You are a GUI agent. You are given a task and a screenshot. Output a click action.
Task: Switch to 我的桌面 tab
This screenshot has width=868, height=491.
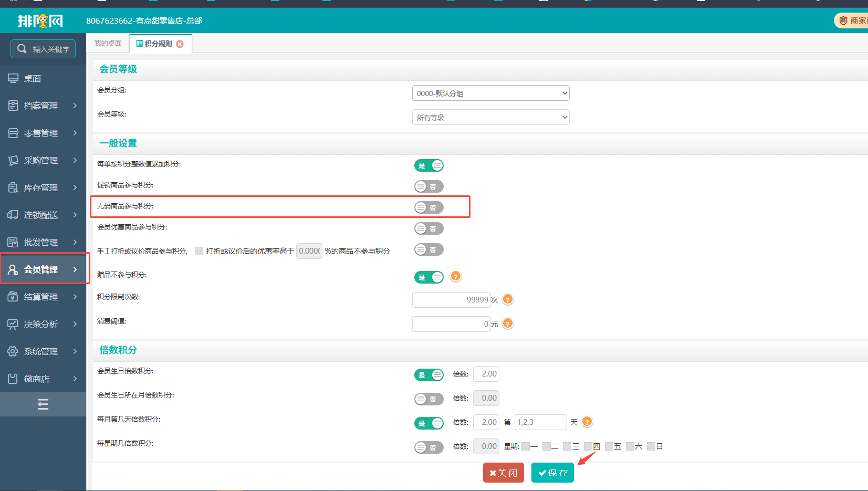coord(108,43)
